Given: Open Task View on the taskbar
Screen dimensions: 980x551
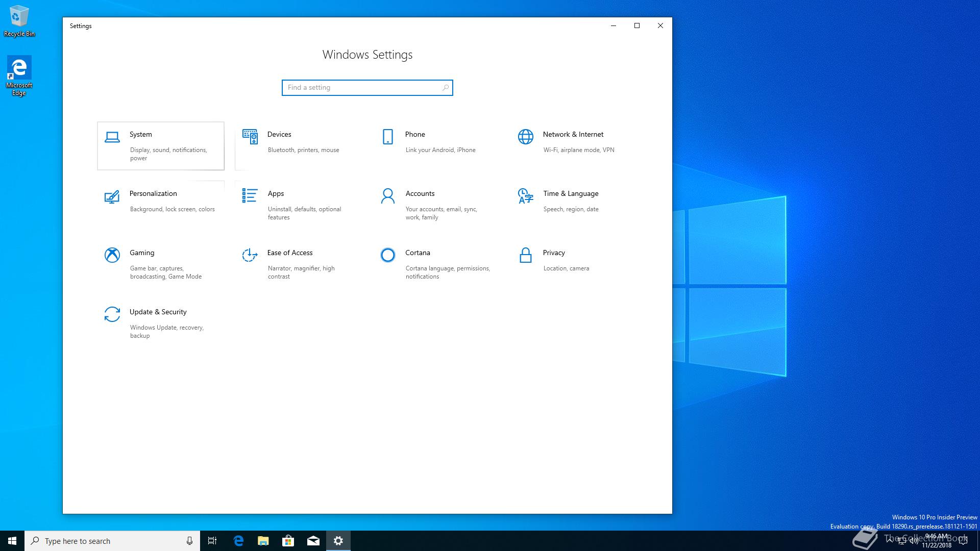Looking at the screenshot, I should [x=212, y=541].
